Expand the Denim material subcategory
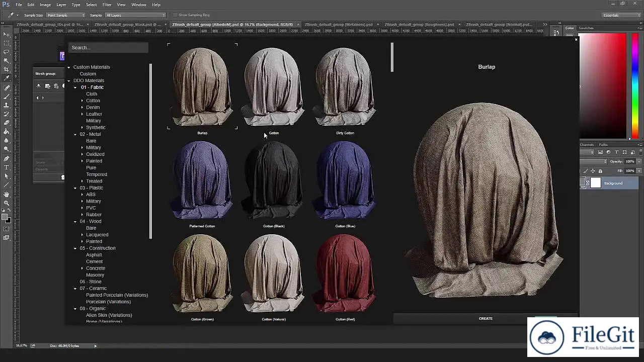644x362 pixels. (82, 107)
